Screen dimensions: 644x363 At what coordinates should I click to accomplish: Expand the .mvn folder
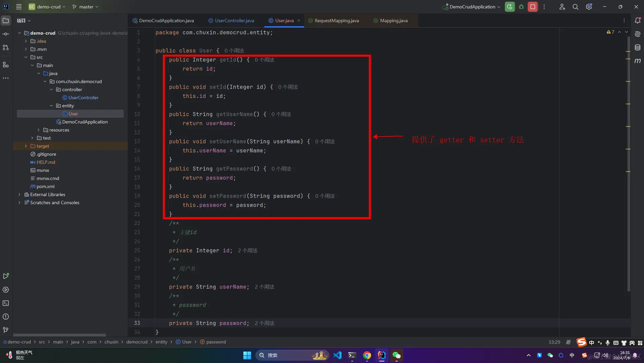(x=26, y=49)
